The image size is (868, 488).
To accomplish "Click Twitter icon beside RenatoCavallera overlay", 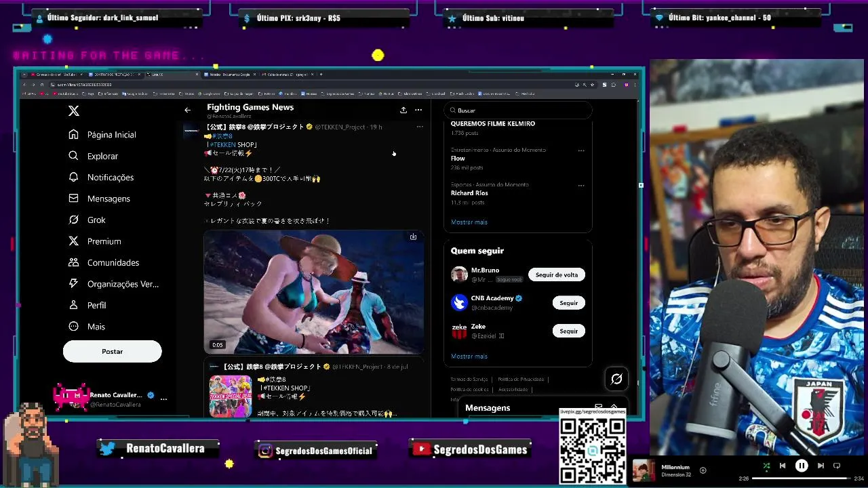I will pos(108,449).
